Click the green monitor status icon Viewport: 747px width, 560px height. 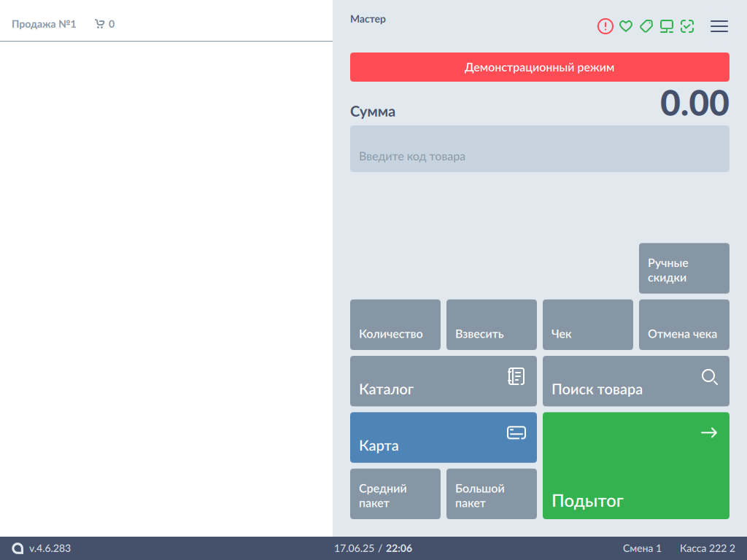(666, 26)
